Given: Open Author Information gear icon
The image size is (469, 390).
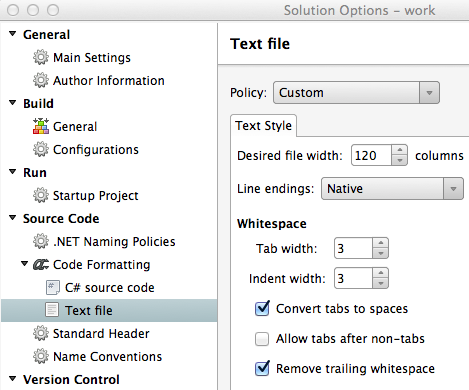Looking at the screenshot, I should [41, 80].
